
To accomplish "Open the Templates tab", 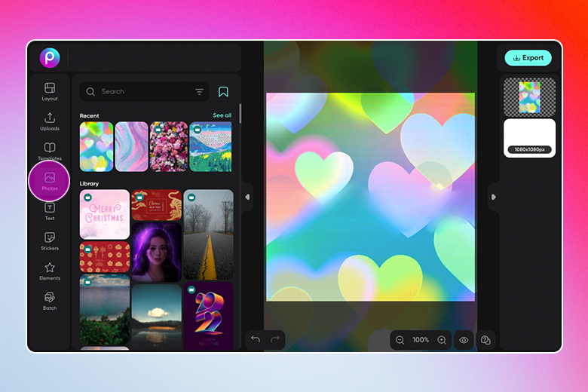I will point(50,152).
